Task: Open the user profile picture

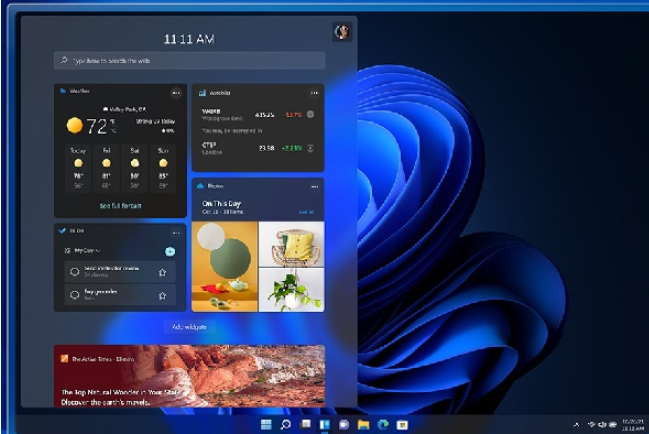Action: pos(342,32)
